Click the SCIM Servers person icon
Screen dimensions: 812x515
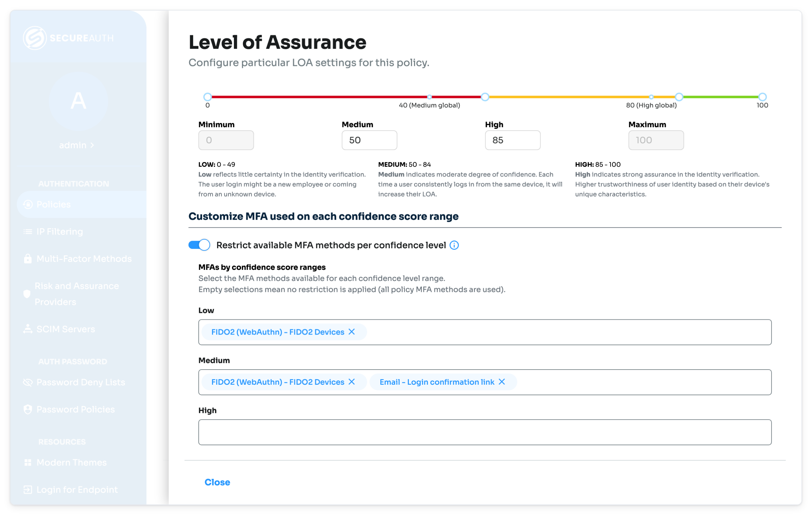click(28, 329)
